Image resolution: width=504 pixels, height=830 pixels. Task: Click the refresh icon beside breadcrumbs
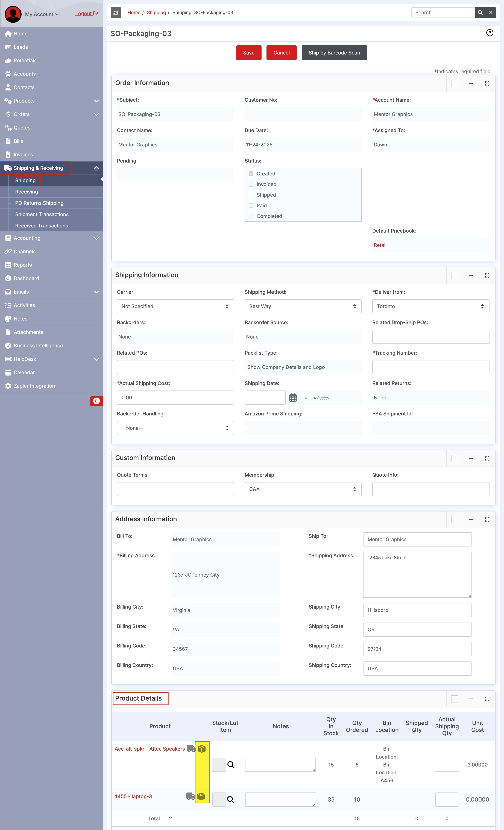pos(116,13)
